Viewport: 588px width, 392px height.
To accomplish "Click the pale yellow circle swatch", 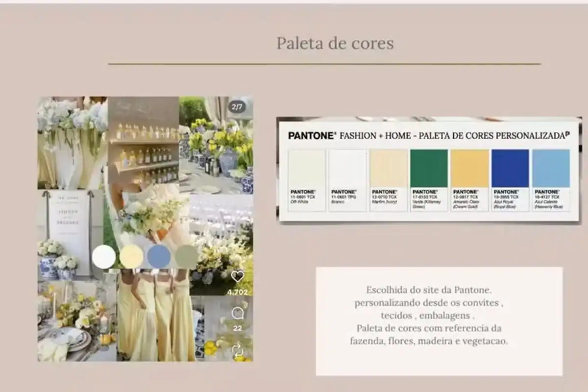I will pos(131,257).
